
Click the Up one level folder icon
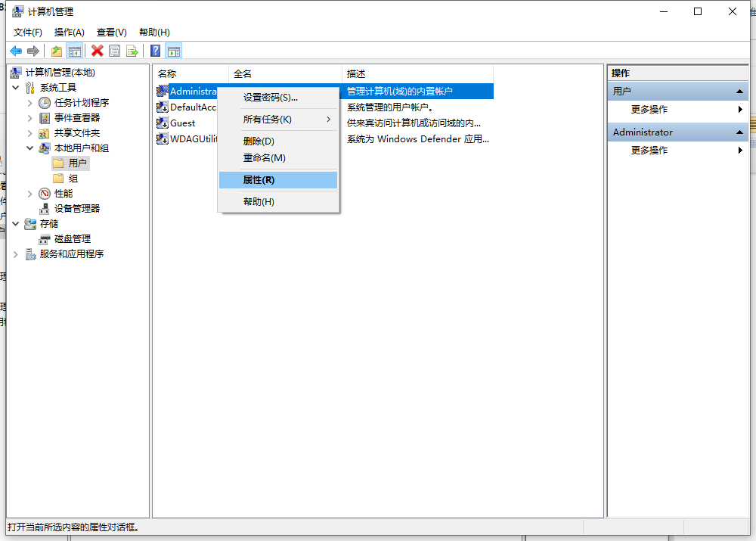coord(56,51)
